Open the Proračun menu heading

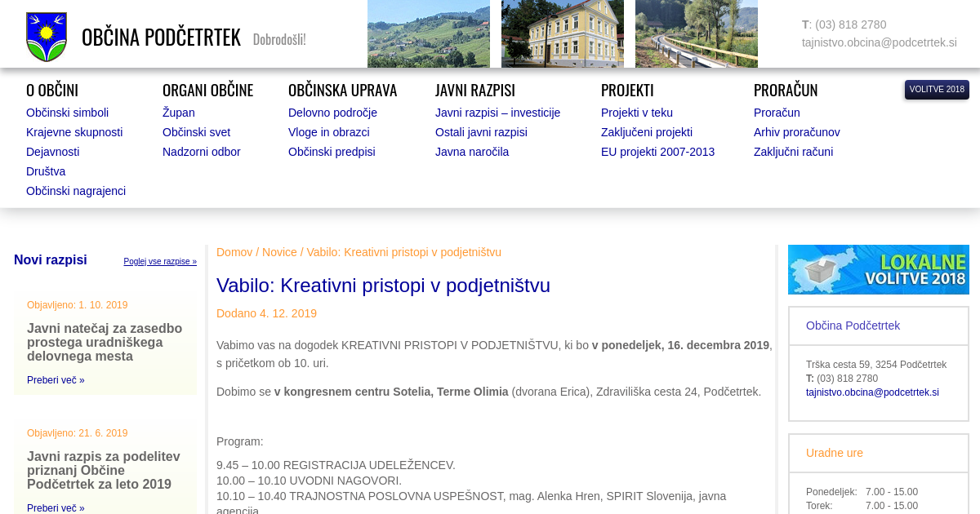click(785, 90)
